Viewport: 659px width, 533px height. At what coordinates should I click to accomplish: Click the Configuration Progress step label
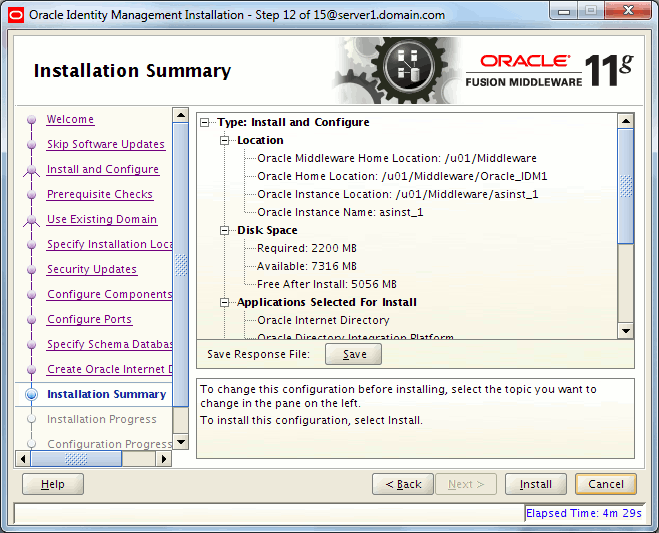[109, 444]
